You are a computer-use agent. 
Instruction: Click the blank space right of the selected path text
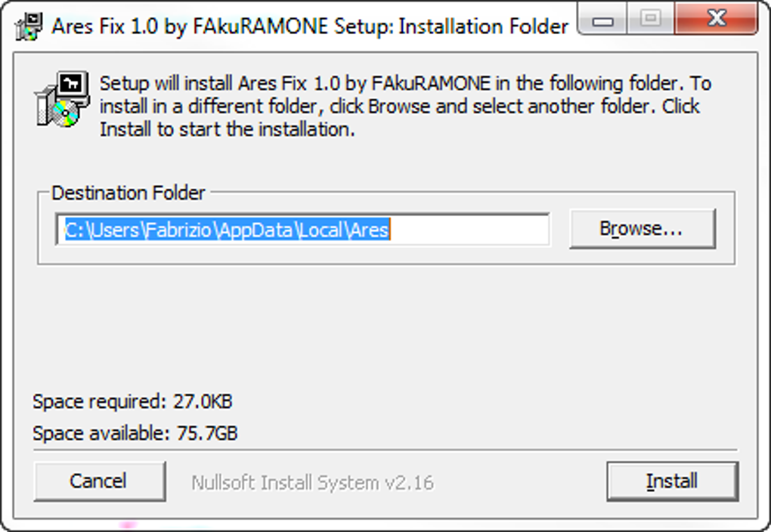point(469,230)
